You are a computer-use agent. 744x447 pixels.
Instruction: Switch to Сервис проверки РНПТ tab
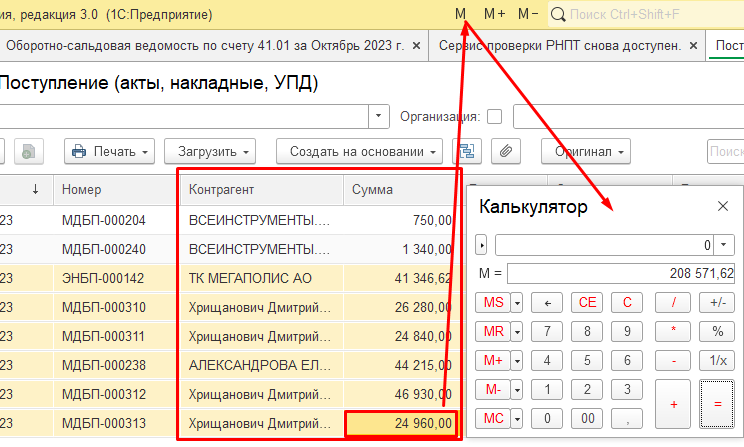pyautogui.click(x=560, y=46)
